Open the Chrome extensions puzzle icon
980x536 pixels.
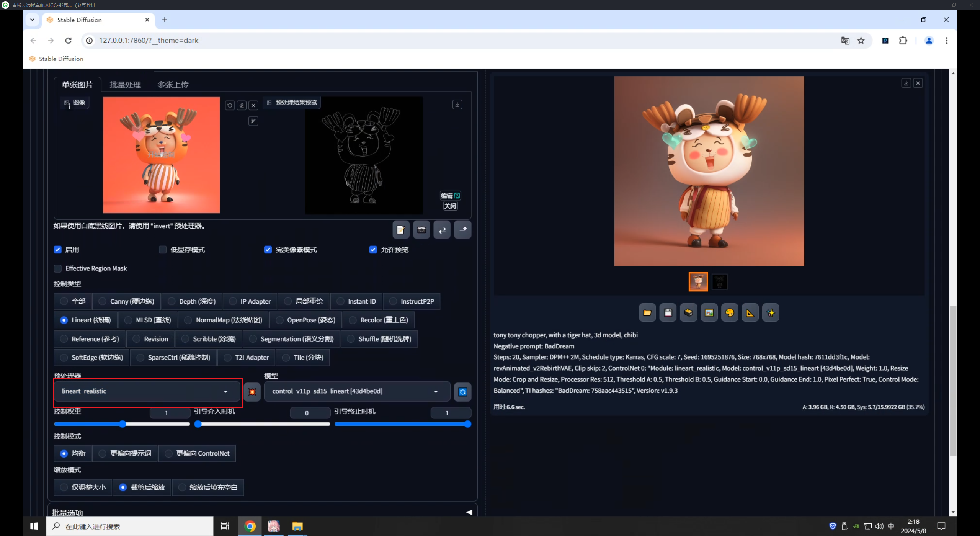(x=903, y=41)
